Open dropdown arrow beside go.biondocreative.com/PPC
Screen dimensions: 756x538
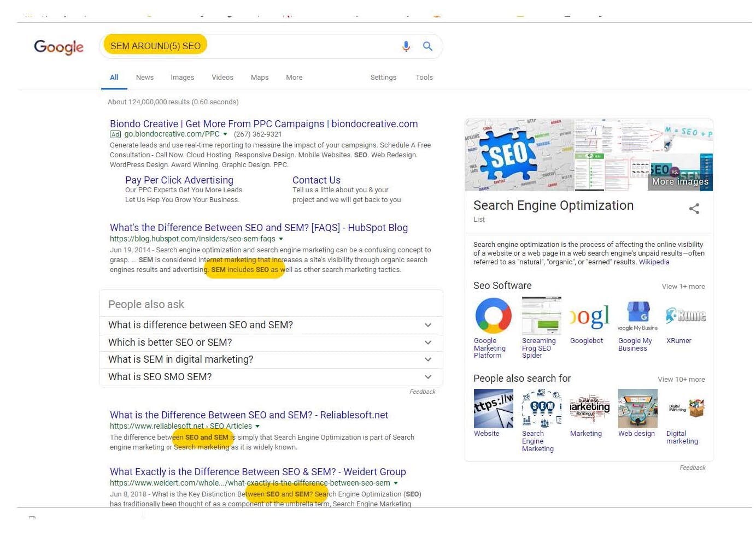click(225, 134)
